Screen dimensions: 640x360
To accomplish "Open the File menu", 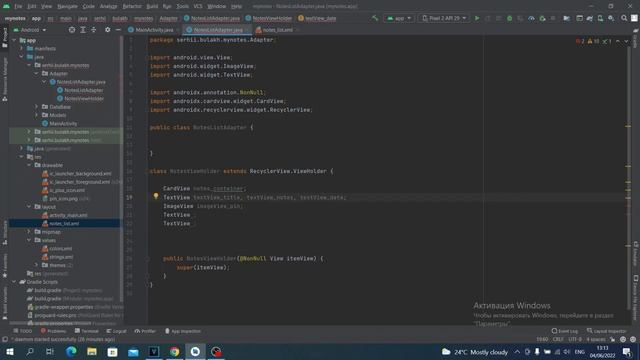I will (x=18, y=7).
